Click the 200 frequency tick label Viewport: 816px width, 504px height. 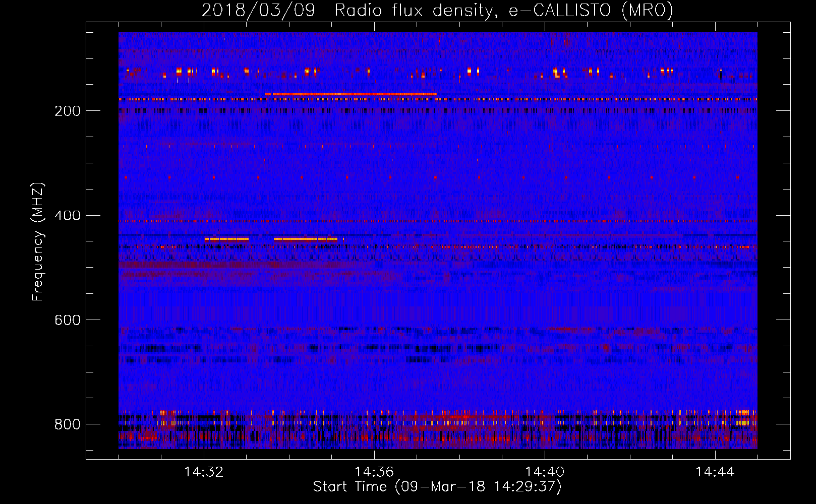click(68, 111)
